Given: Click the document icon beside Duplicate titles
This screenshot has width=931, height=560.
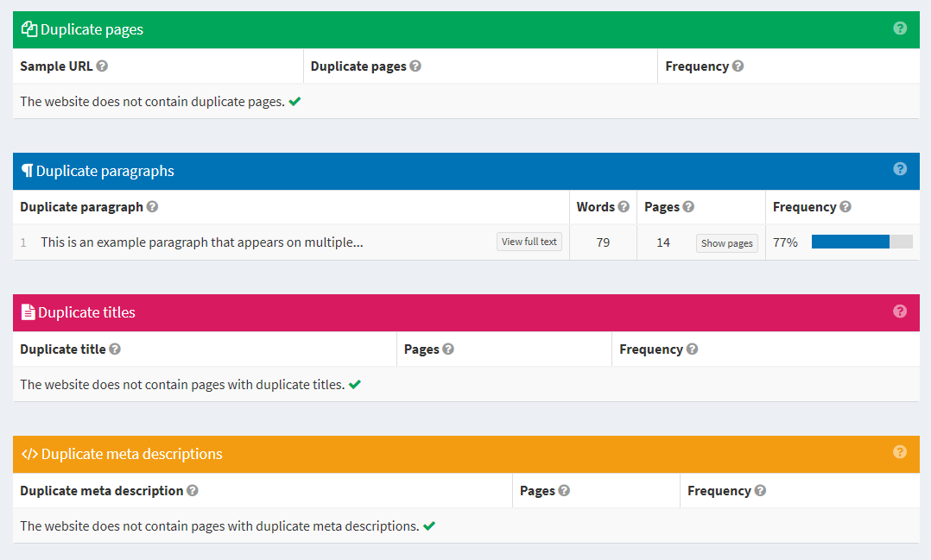Looking at the screenshot, I should coord(29,311).
